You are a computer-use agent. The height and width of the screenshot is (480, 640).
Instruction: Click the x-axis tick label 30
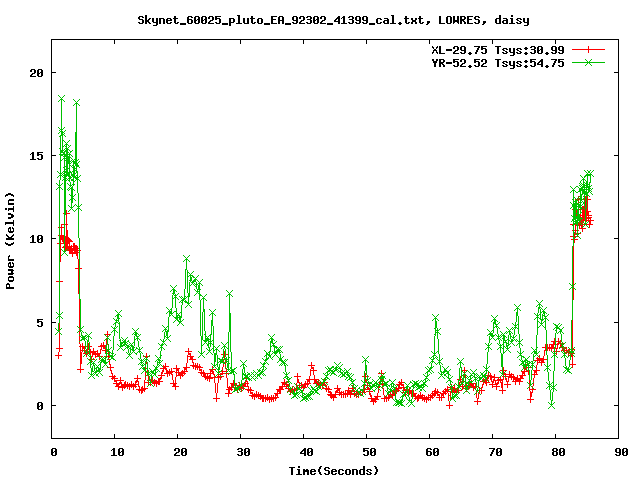click(243, 452)
